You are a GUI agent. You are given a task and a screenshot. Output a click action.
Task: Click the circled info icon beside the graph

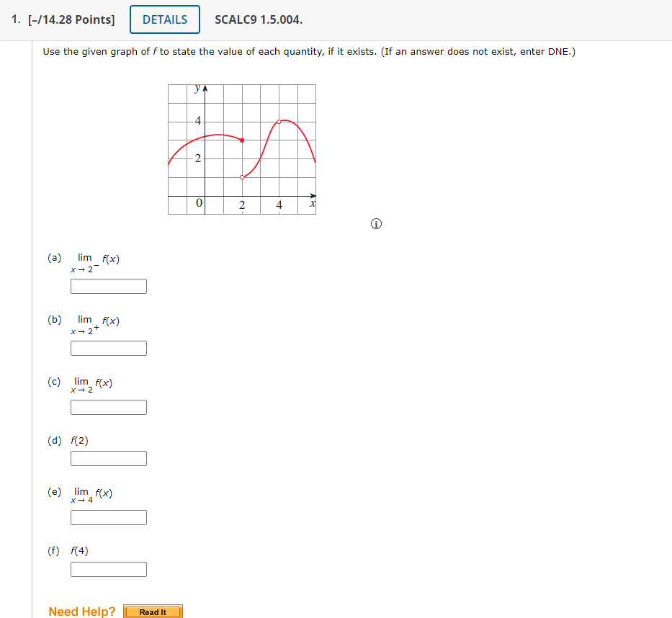[375, 224]
